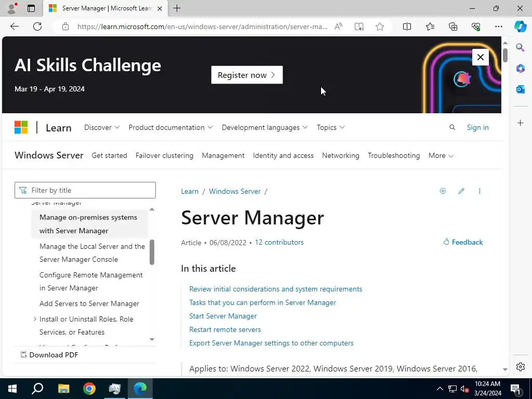Viewport: 532px width, 399px height.
Task: Click the page vertical scrollbar thumb
Action: point(505,55)
